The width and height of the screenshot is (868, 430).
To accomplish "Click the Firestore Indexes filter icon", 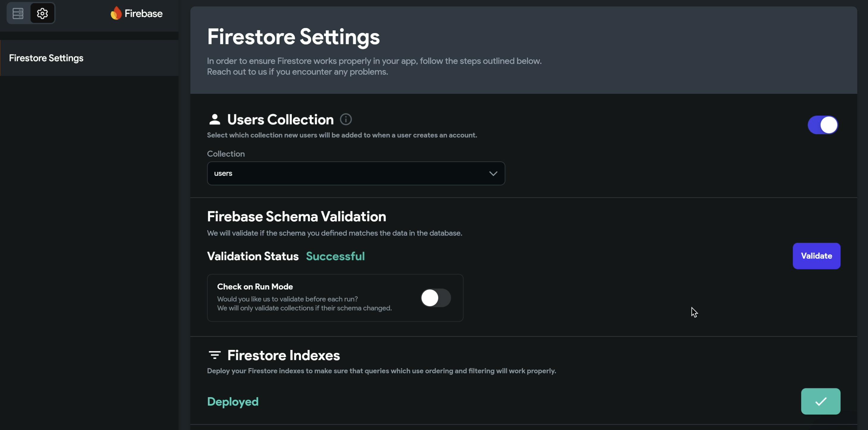I will [215, 355].
